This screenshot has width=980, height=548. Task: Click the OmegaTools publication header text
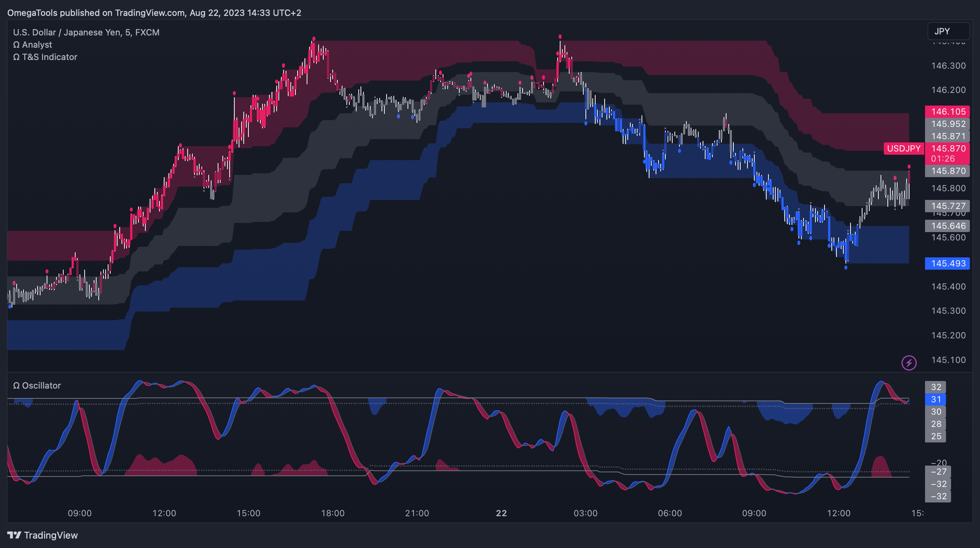point(154,13)
